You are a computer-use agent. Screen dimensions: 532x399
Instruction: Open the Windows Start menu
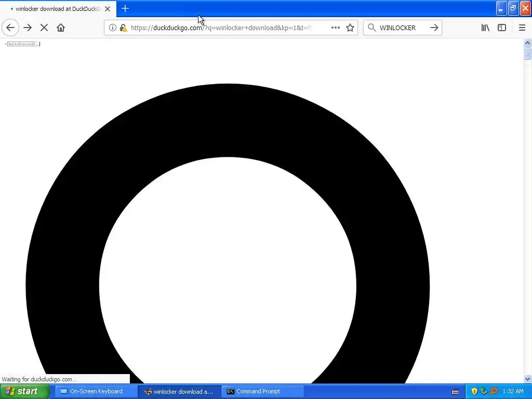(24, 392)
